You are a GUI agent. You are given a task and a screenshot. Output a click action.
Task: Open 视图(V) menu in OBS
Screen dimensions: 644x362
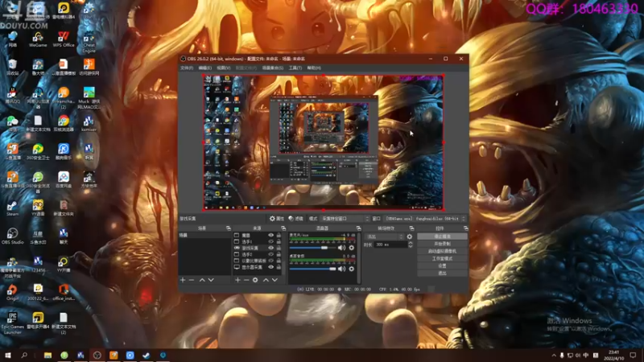(224, 68)
